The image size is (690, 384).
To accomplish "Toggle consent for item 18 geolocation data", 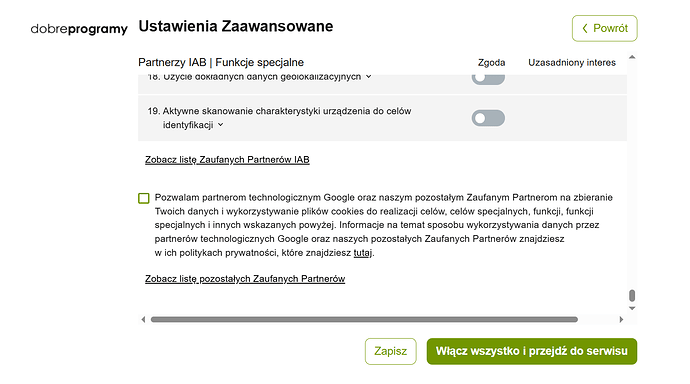I will pyautogui.click(x=488, y=79).
